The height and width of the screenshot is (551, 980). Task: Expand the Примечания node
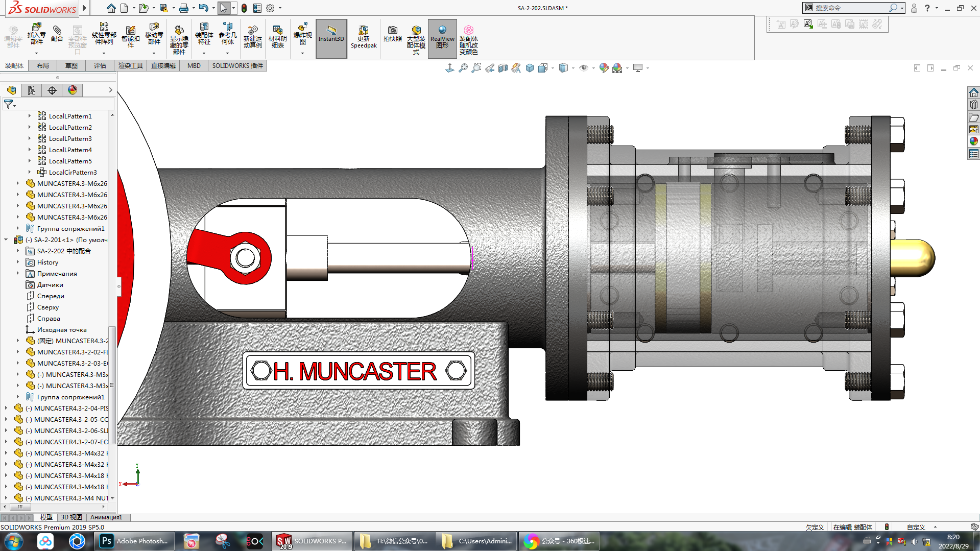coord(18,273)
